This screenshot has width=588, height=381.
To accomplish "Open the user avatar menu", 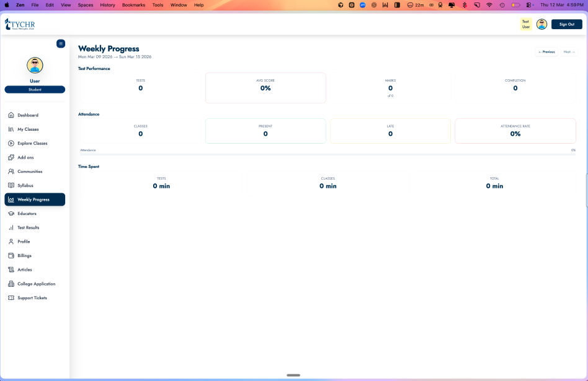I will coord(541,24).
